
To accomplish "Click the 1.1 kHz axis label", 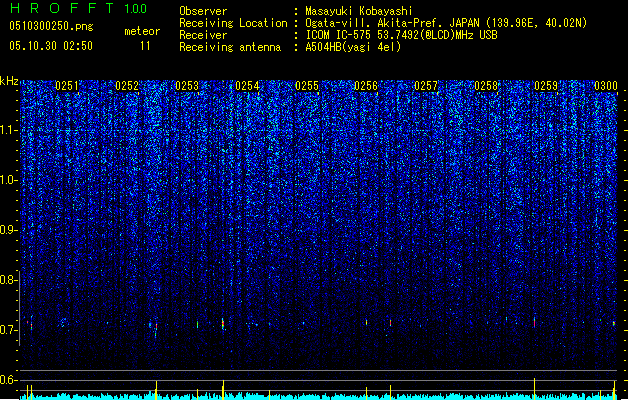I will (x=8, y=130).
